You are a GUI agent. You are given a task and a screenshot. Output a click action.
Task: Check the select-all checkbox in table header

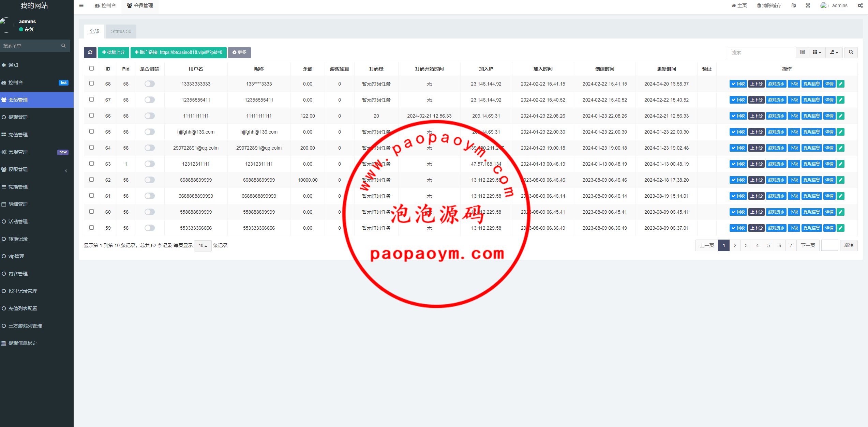click(91, 68)
